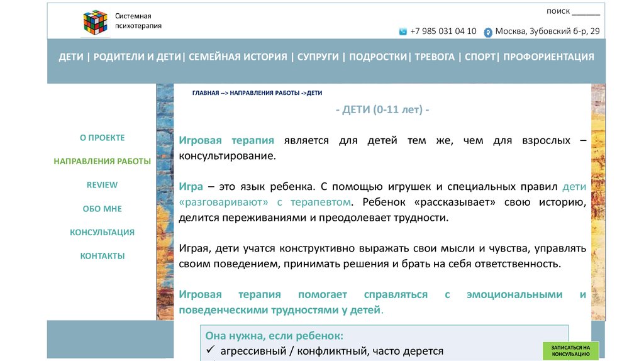Click the Игровая терапия highlighted link

[x=226, y=140]
